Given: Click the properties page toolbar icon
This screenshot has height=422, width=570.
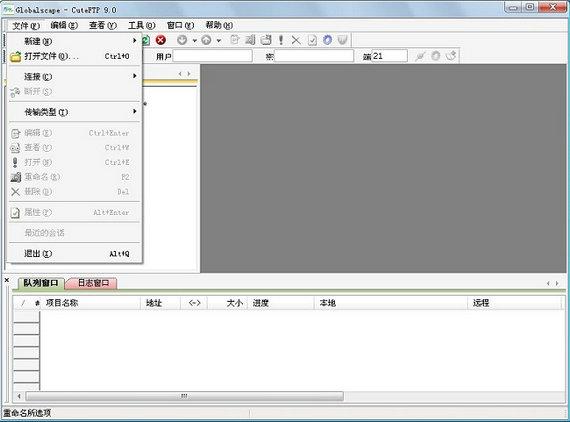Looking at the screenshot, I should point(312,40).
